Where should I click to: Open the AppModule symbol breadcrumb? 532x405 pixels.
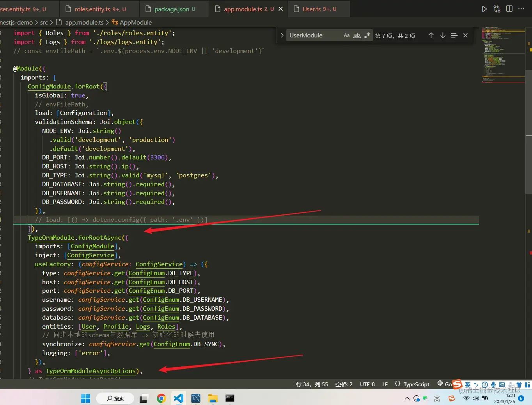[132, 23]
